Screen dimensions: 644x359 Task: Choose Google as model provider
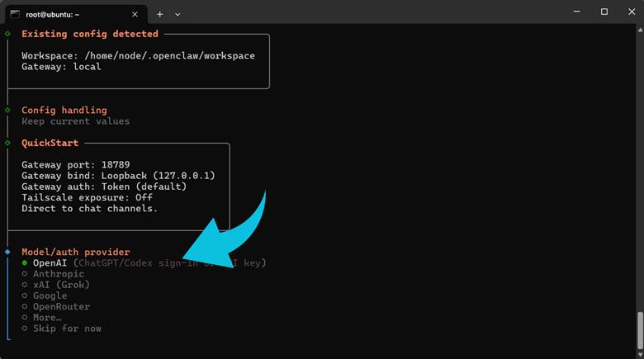tap(45, 295)
